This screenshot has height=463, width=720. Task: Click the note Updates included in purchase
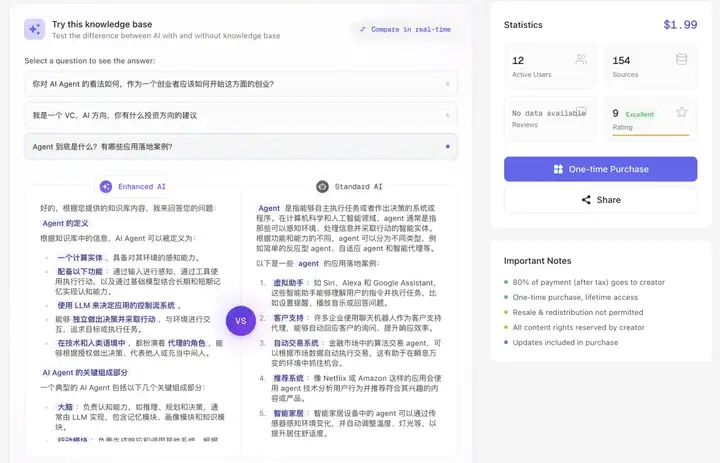(x=565, y=343)
